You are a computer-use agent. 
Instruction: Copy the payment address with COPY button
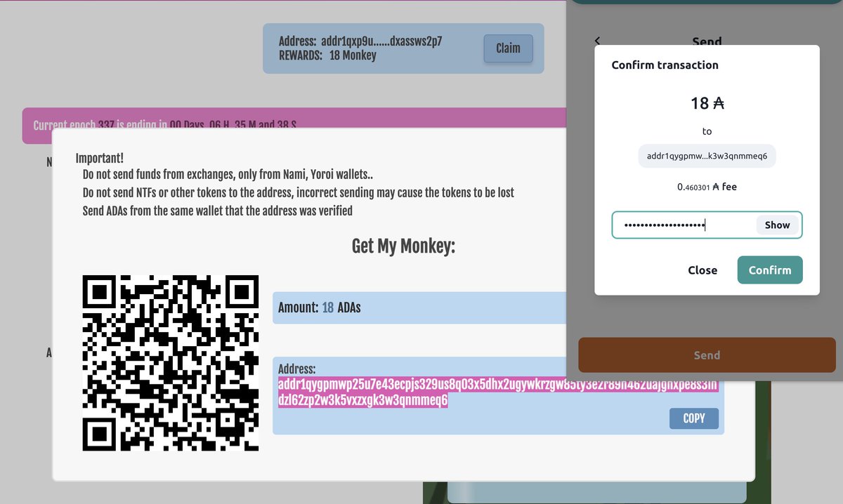[694, 418]
